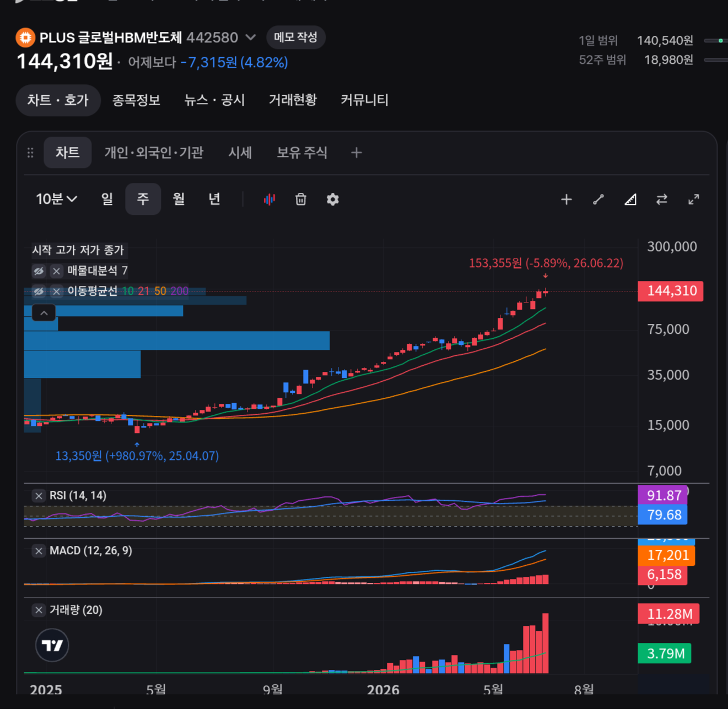Image resolution: width=728 pixels, height=709 pixels.
Task: Open chart settings gear icon
Action: coord(332,199)
